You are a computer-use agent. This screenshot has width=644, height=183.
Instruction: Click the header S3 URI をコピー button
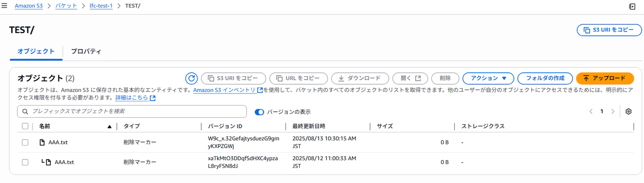click(609, 30)
